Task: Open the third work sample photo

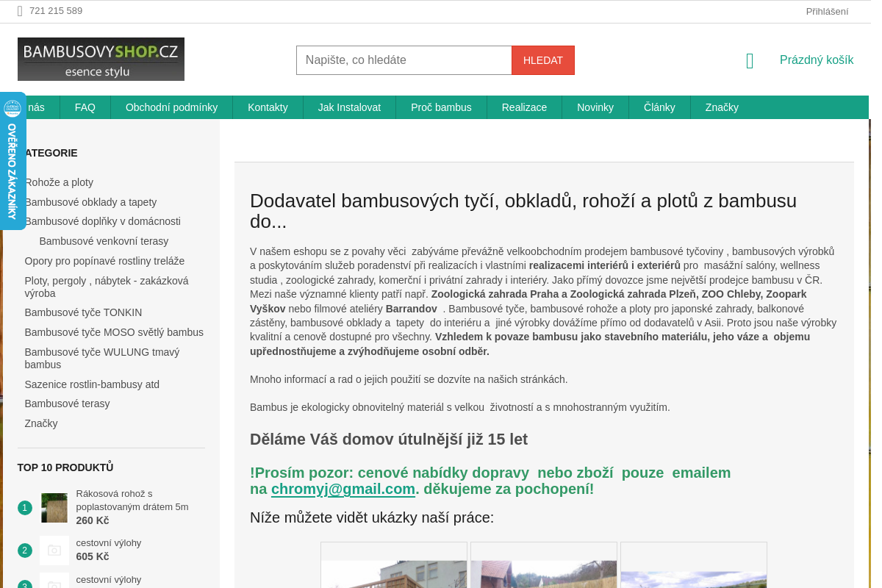Action: point(694,565)
